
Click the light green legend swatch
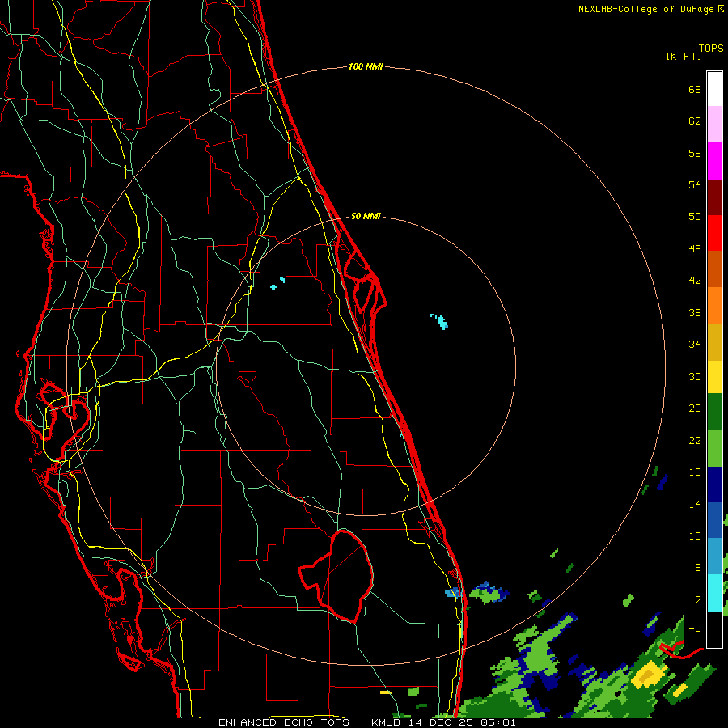[714, 448]
